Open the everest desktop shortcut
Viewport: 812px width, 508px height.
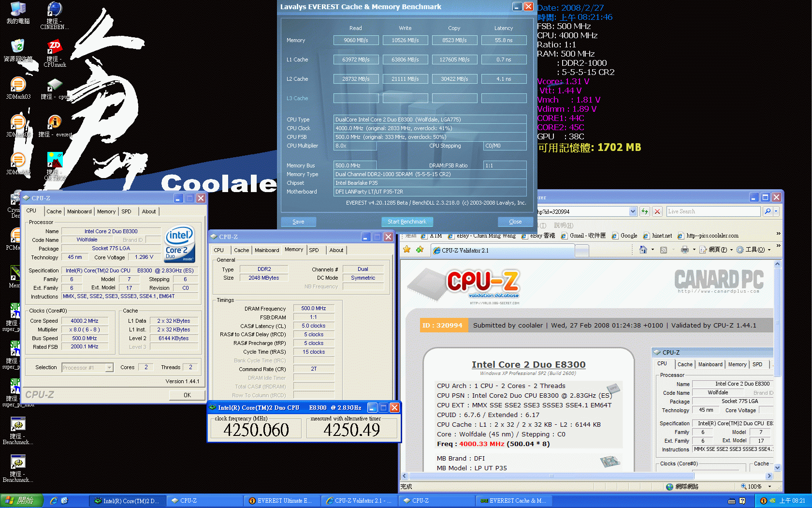(x=55, y=126)
